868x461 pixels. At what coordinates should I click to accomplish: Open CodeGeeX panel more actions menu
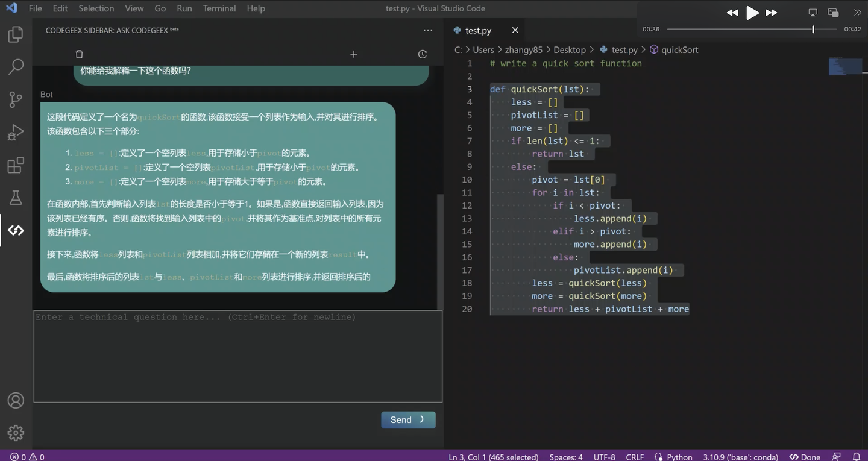tap(427, 30)
